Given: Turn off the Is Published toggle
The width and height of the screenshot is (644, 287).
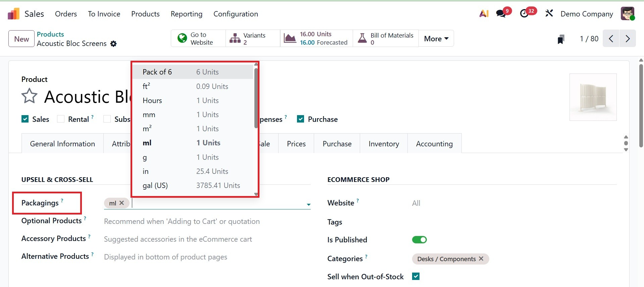Looking at the screenshot, I should (419, 240).
